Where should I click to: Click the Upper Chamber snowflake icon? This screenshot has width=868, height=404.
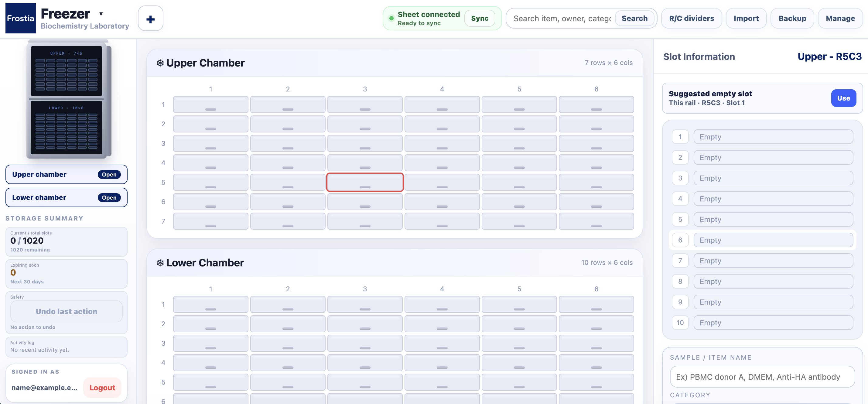point(160,63)
